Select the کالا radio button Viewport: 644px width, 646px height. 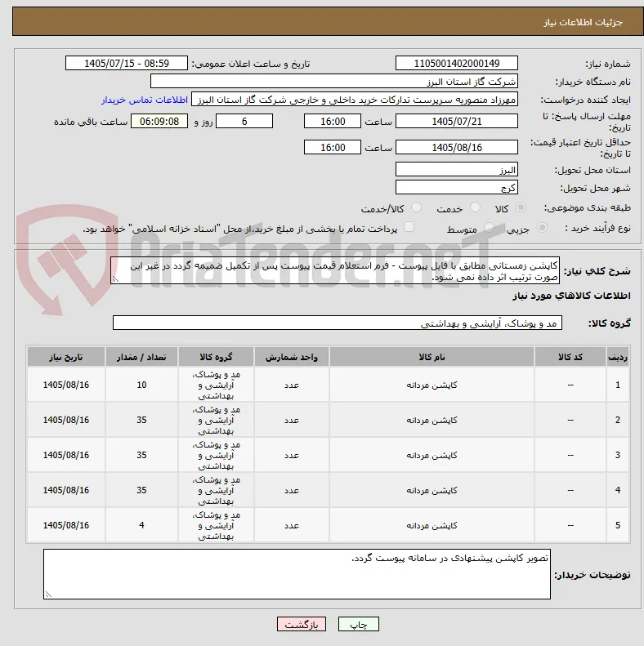tap(521, 207)
